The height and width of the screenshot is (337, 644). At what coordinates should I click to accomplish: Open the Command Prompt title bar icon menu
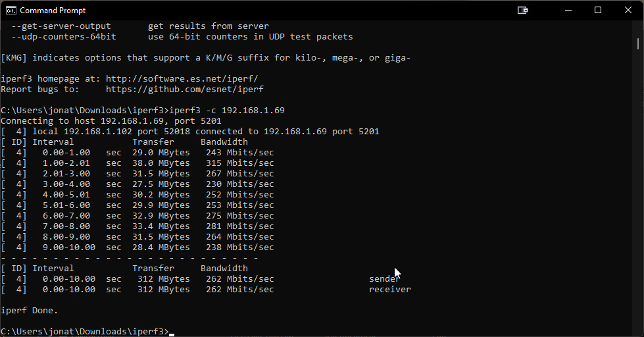[x=11, y=11]
